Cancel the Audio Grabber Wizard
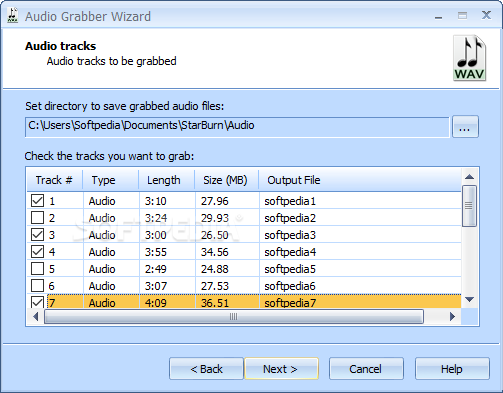The height and width of the screenshot is (393, 503). pyautogui.click(x=366, y=369)
